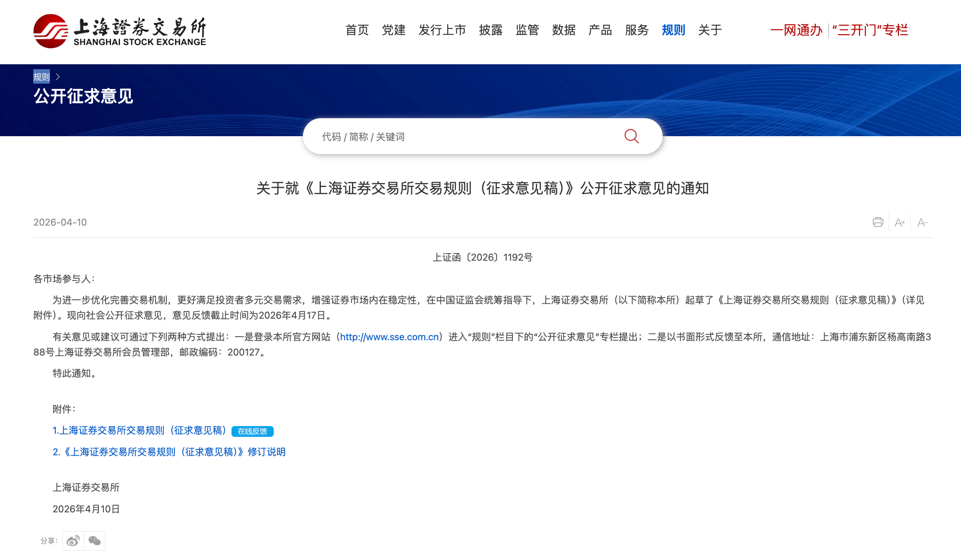Image resolution: width=961 pixels, height=560 pixels.
Task: Click the 在线反馈 button
Action: click(x=252, y=431)
